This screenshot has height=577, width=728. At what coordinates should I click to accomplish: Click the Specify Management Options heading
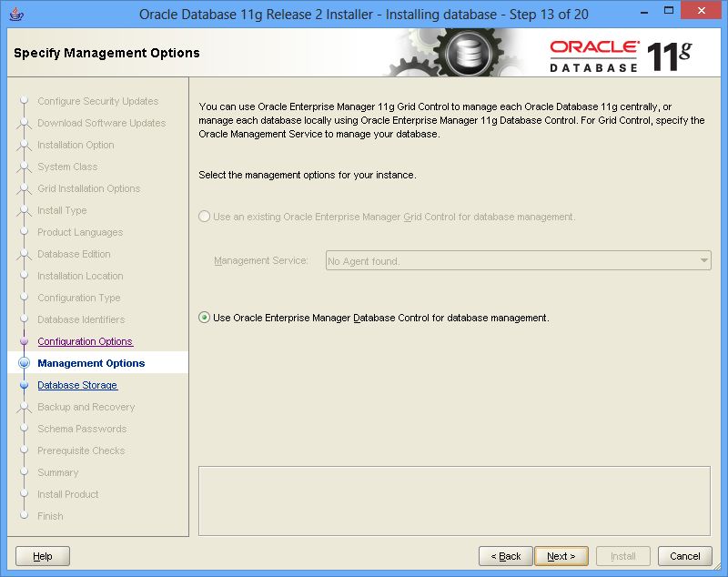coord(106,53)
